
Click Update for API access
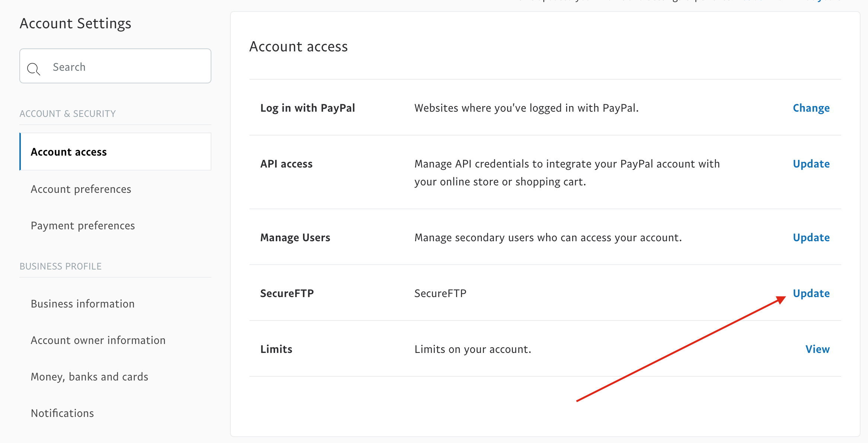coord(811,164)
